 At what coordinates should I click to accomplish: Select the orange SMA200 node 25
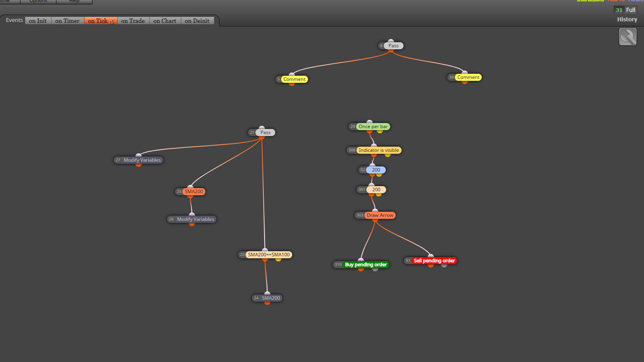pyautogui.click(x=194, y=192)
